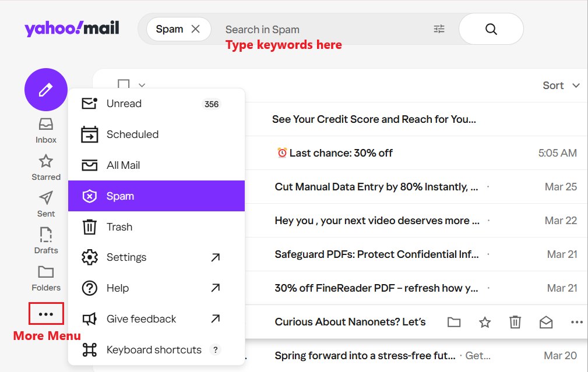Viewport: 588px width, 372px height.
Task: Open the Drafts sidebar icon
Action: click(x=45, y=235)
